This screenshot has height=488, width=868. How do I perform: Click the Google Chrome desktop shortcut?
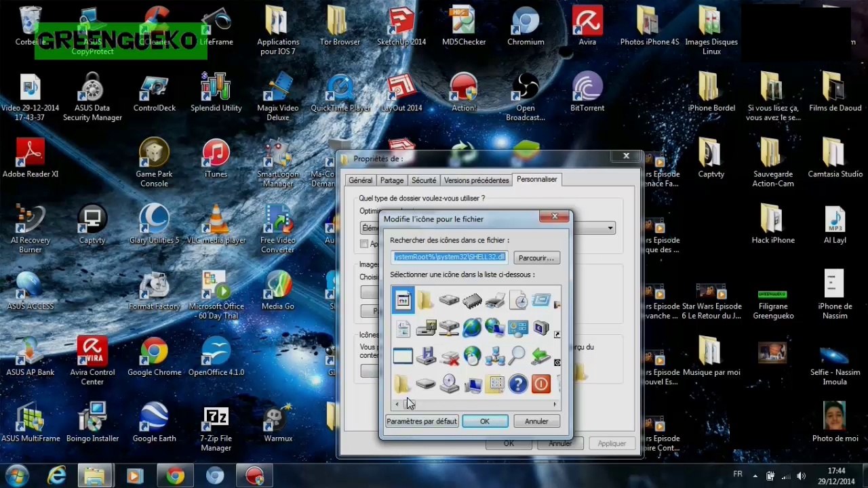coord(154,358)
